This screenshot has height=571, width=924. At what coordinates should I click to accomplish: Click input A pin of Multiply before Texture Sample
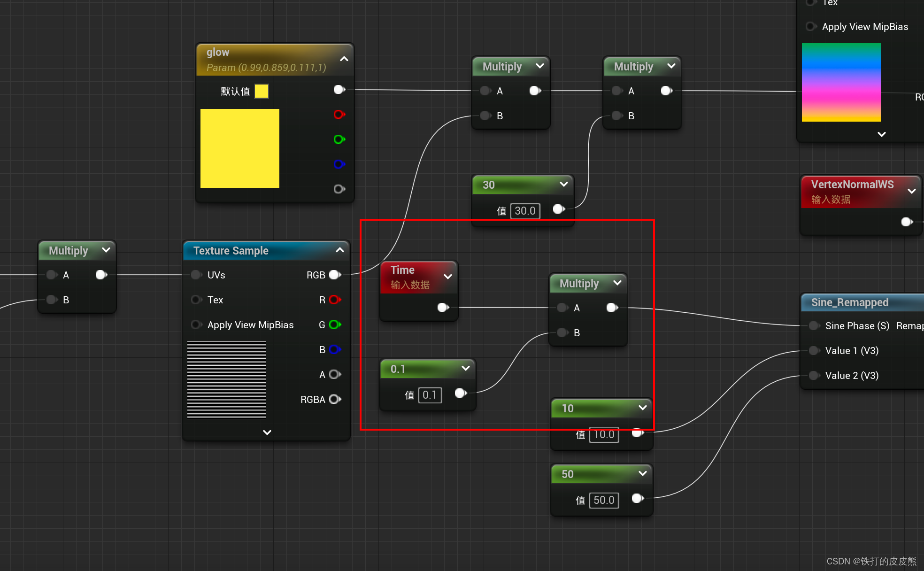52,275
